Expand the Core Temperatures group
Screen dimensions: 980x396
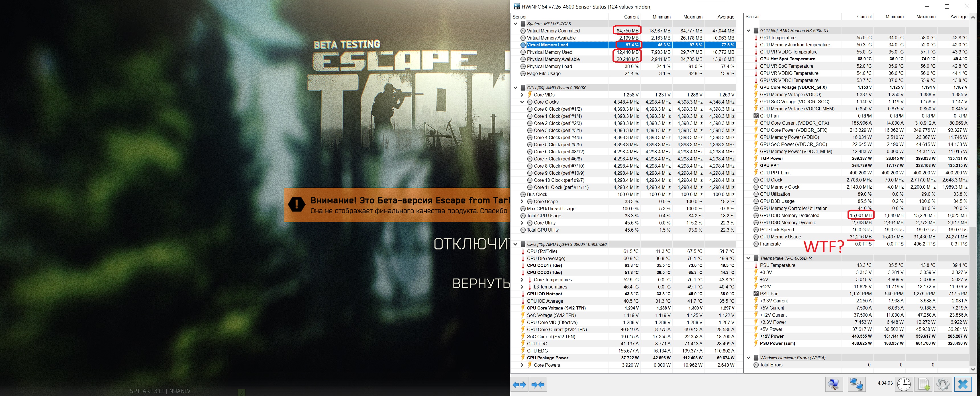point(522,280)
